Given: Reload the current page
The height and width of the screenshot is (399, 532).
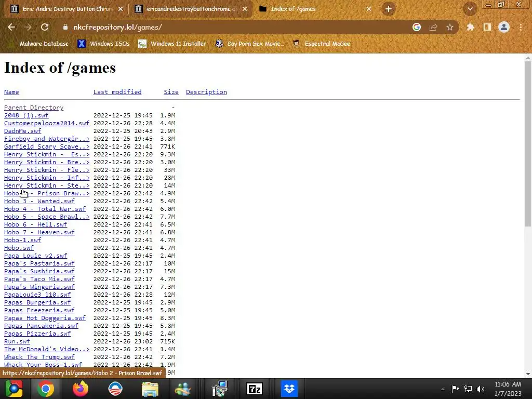Looking at the screenshot, I should point(45,27).
